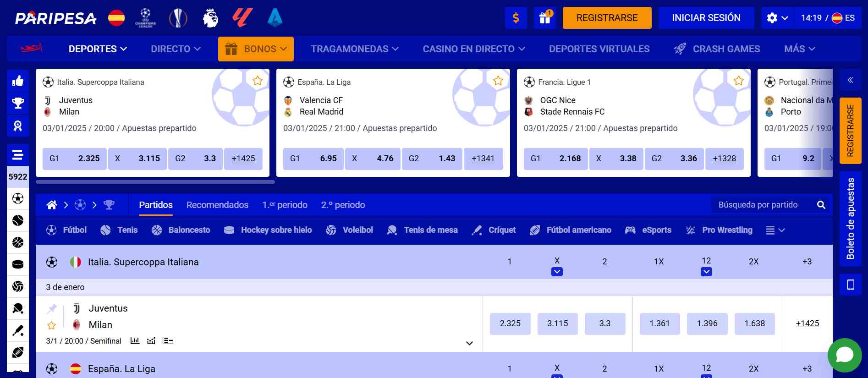Bet G2 1.43 on Real Madrid
This screenshot has width=868, height=378.
(x=432, y=159)
